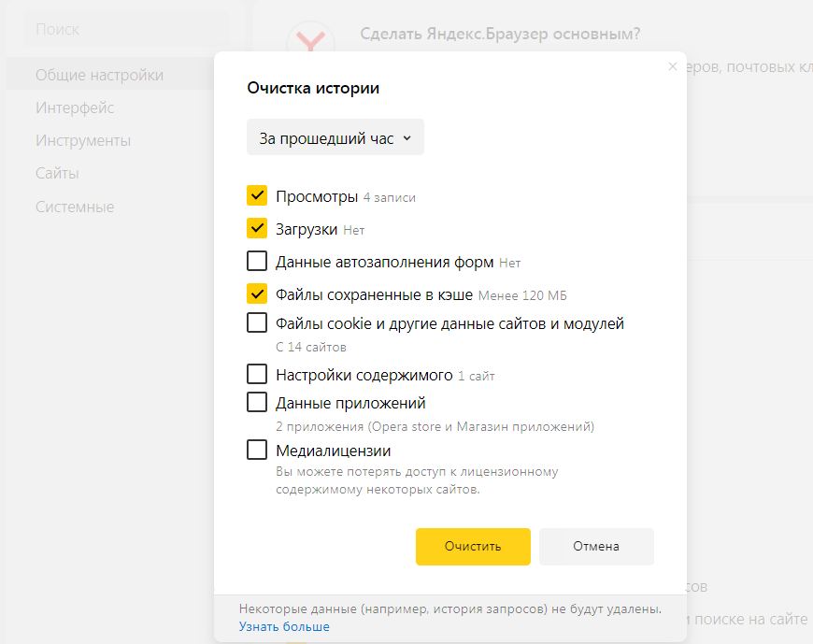
Task: Enable Данные автозаполнения форм checkbox
Action: tap(257, 261)
